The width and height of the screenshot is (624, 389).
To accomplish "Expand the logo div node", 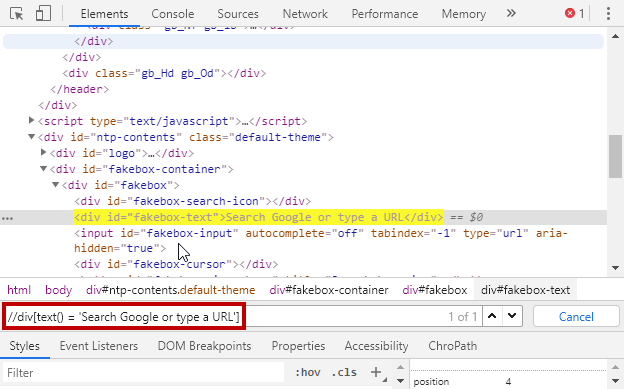I will pyautogui.click(x=43, y=152).
